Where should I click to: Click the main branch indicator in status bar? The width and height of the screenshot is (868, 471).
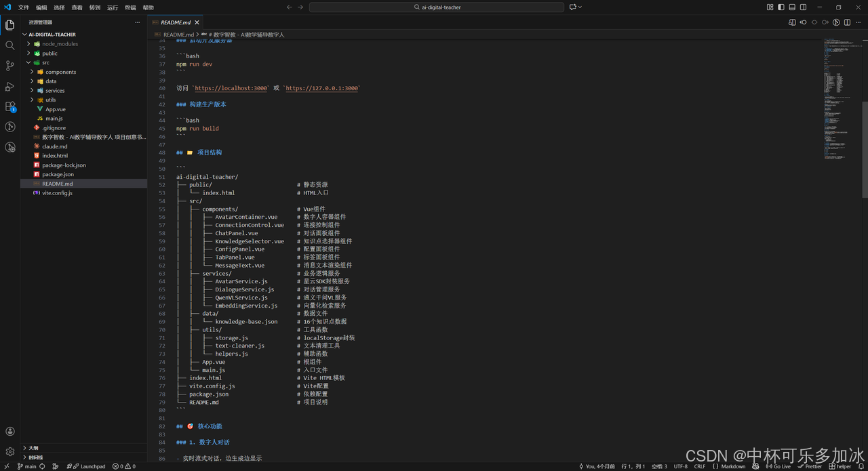click(x=27, y=466)
